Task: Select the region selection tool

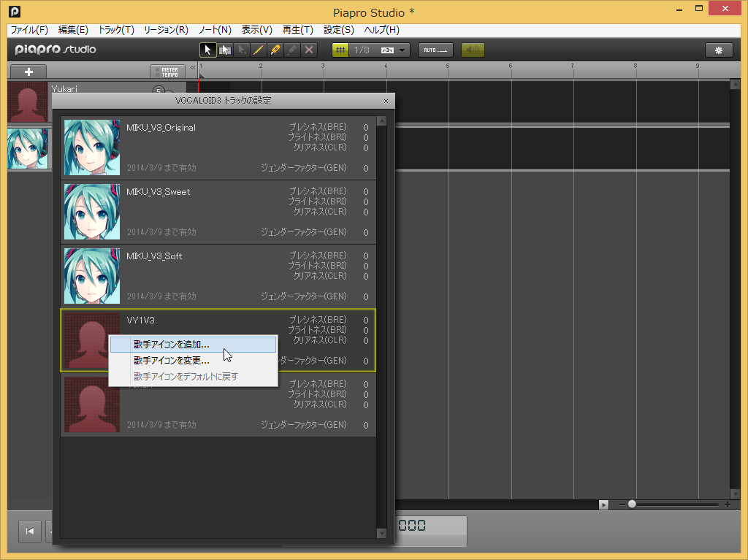Action: [x=225, y=50]
